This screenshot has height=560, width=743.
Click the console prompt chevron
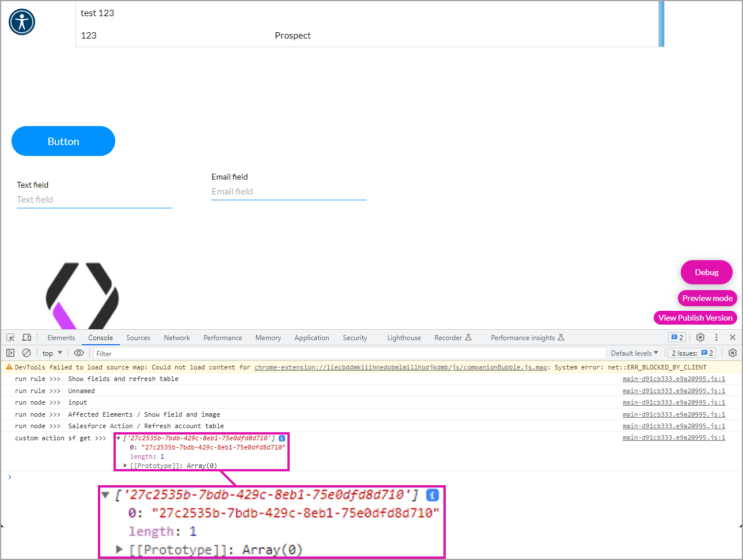coord(9,477)
